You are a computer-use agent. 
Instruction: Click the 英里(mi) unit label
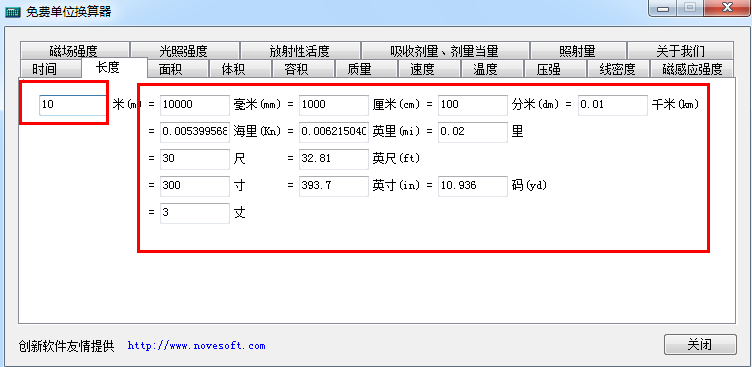point(396,131)
